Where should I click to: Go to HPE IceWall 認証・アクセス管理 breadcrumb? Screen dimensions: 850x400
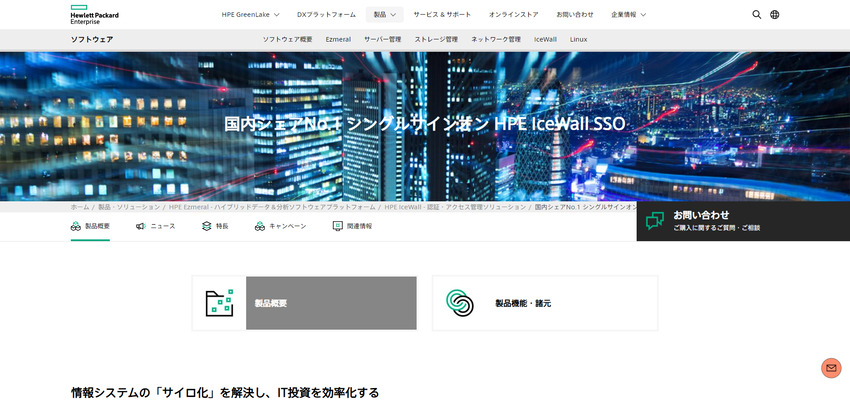[x=455, y=207]
